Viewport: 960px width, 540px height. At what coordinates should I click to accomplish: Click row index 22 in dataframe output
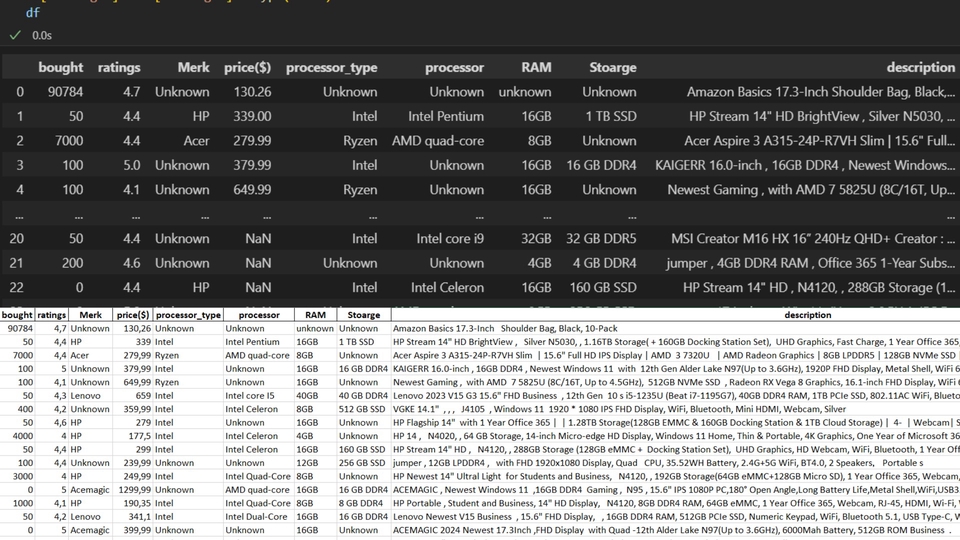point(17,288)
